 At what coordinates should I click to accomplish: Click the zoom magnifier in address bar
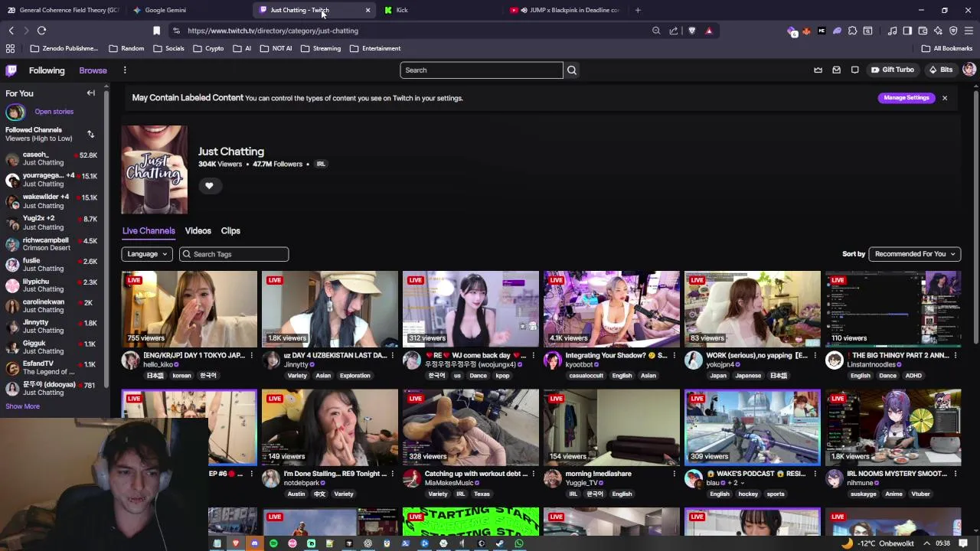click(656, 31)
